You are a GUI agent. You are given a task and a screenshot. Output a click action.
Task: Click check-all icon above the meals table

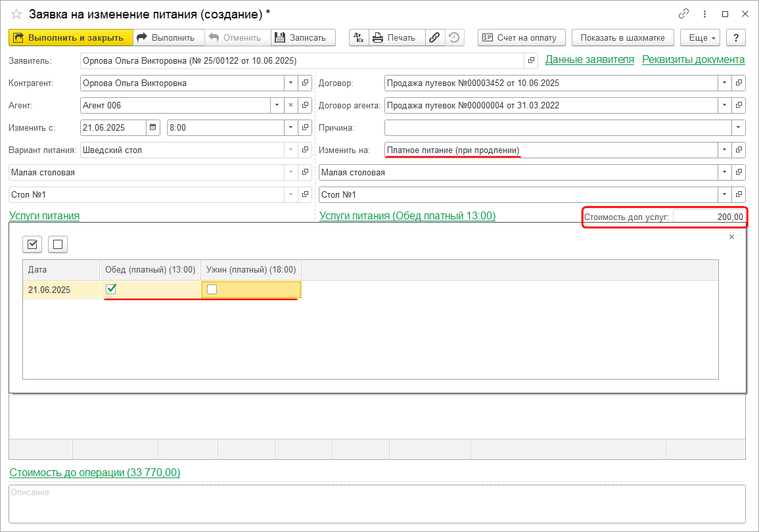(33, 244)
